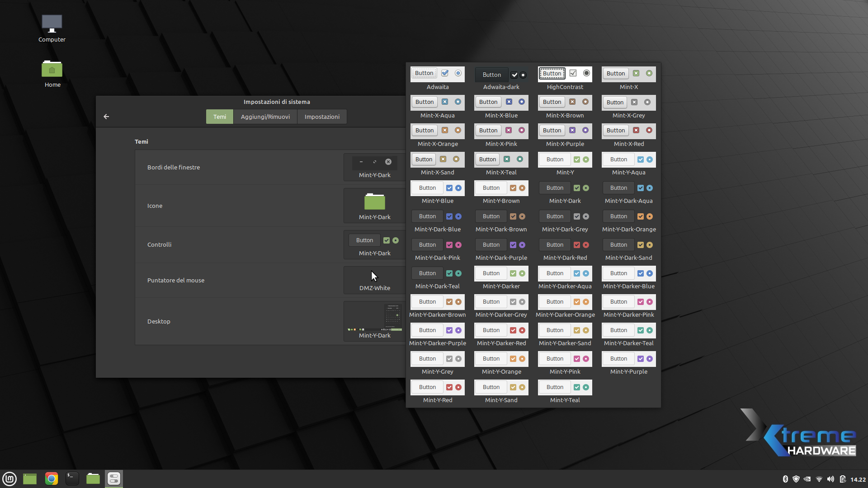Open the terminal from the panel
The width and height of the screenshot is (868, 488).
(x=72, y=479)
